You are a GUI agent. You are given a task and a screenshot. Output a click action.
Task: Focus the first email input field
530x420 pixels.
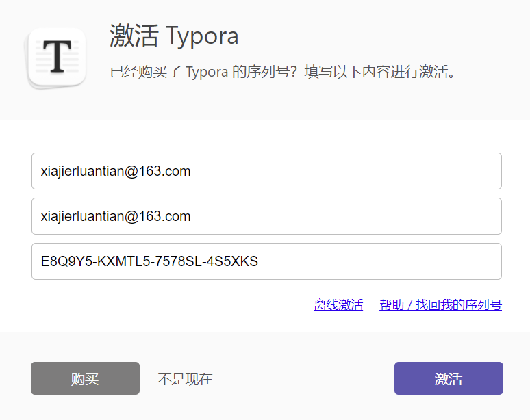click(266, 171)
